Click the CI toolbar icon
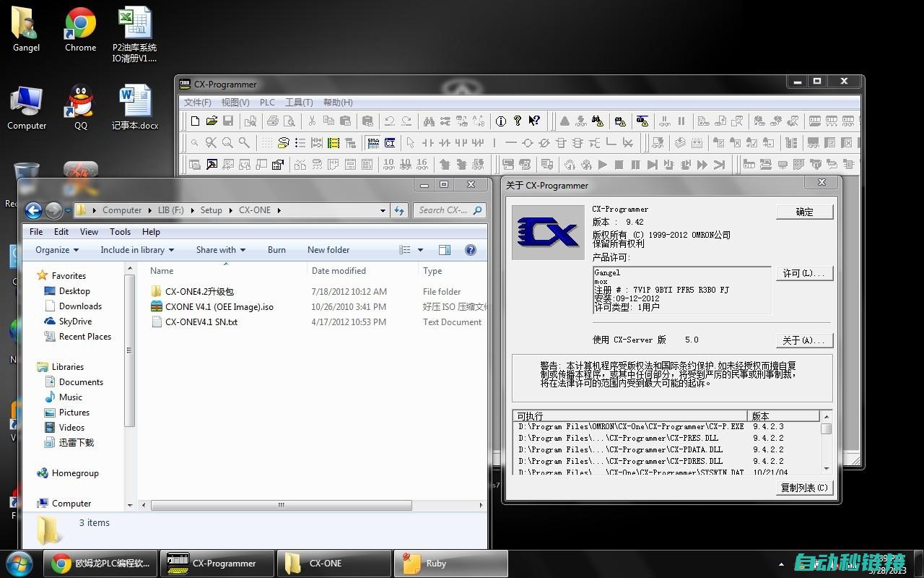924x578 pixels. pyautogui.click(x=390, y=142)
